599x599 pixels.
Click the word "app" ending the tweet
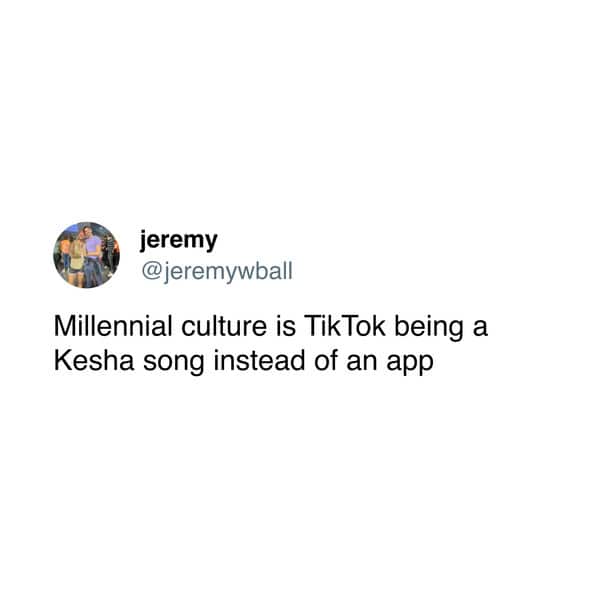pos(410,364)
